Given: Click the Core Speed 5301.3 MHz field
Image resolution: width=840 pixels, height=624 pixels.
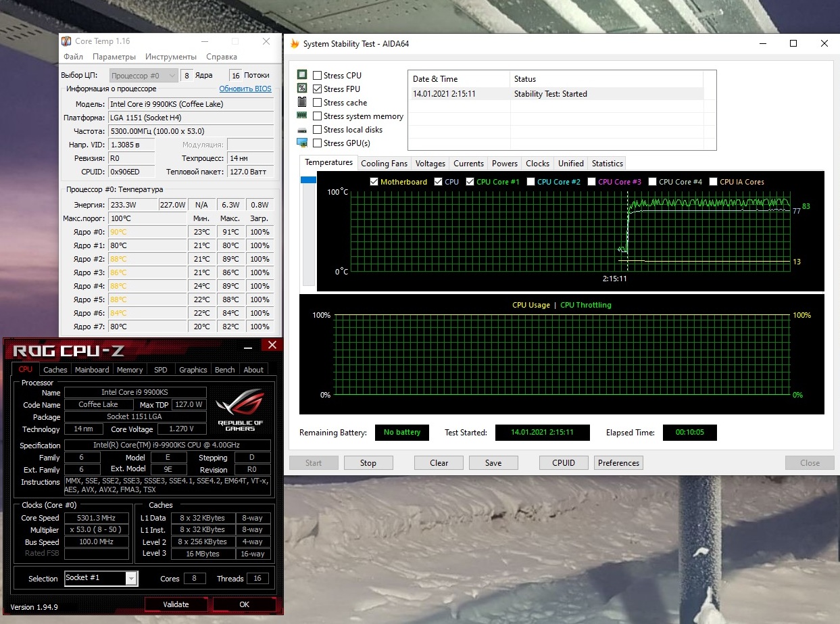Looking at the screenshot, I should pos(96,518).
